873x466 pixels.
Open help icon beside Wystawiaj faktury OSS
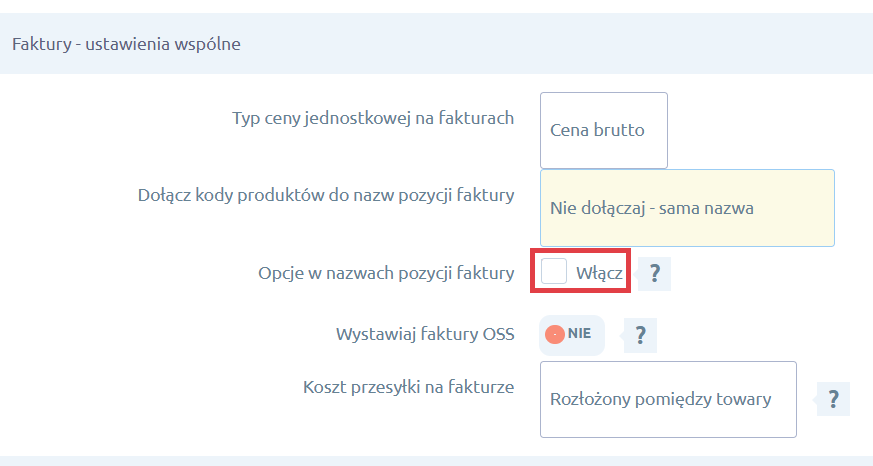[x=641, y=335]
